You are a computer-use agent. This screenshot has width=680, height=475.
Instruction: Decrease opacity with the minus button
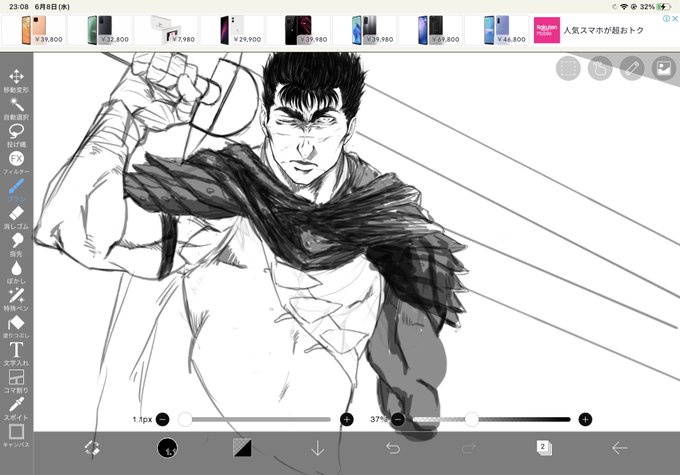click(x=398, y=419)
